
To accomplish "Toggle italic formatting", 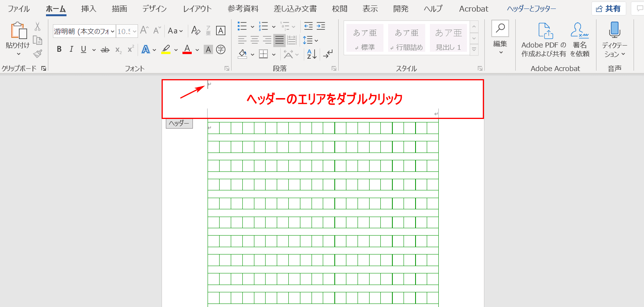I will point(72,49).
